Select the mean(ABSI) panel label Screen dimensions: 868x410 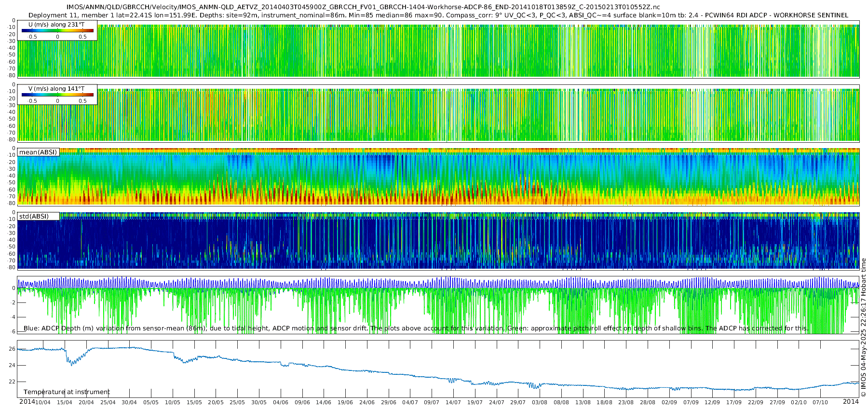[38, 152]
